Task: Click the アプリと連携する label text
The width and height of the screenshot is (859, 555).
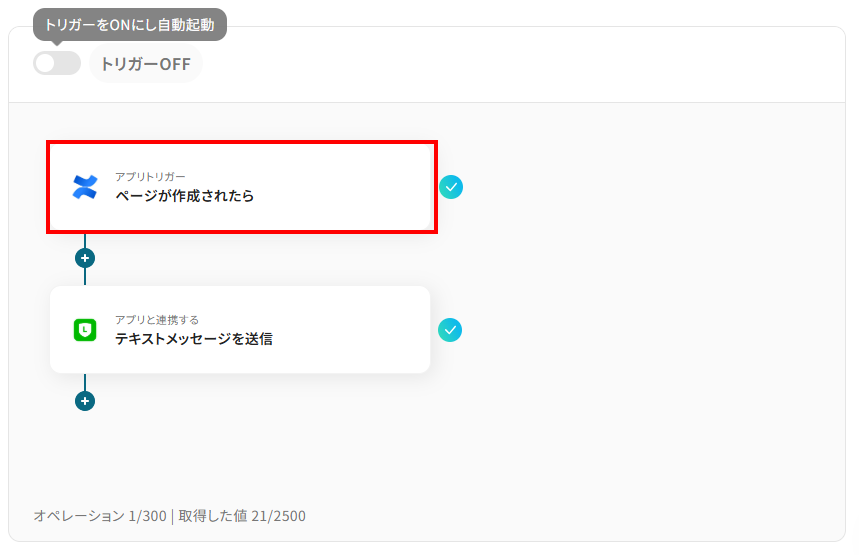Action: 156,320
